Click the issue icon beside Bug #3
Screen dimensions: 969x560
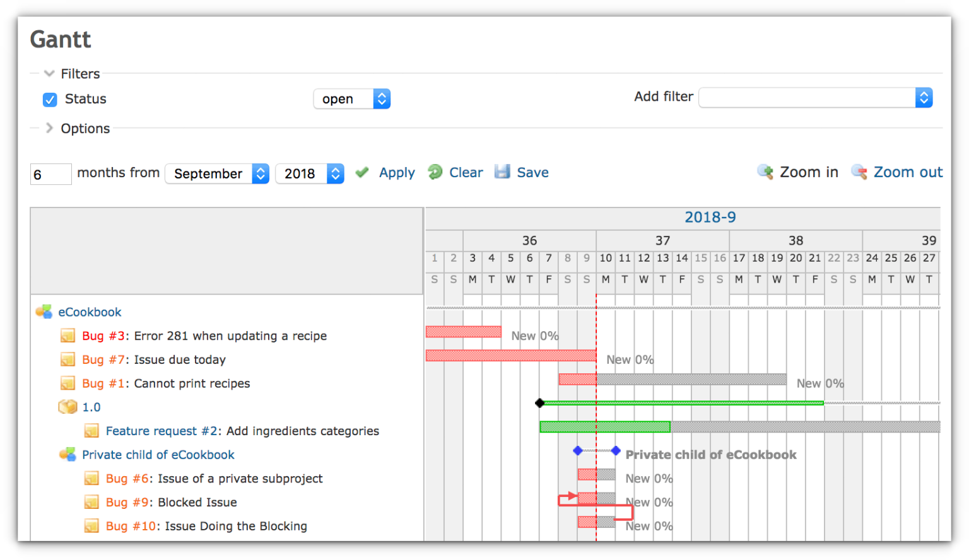tap(68, 335)
